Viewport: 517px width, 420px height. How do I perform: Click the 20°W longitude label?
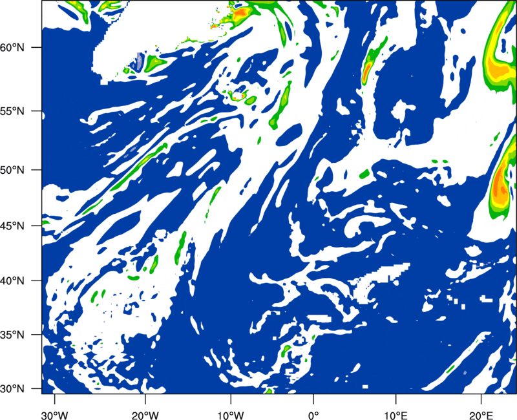tap(145, 415)
